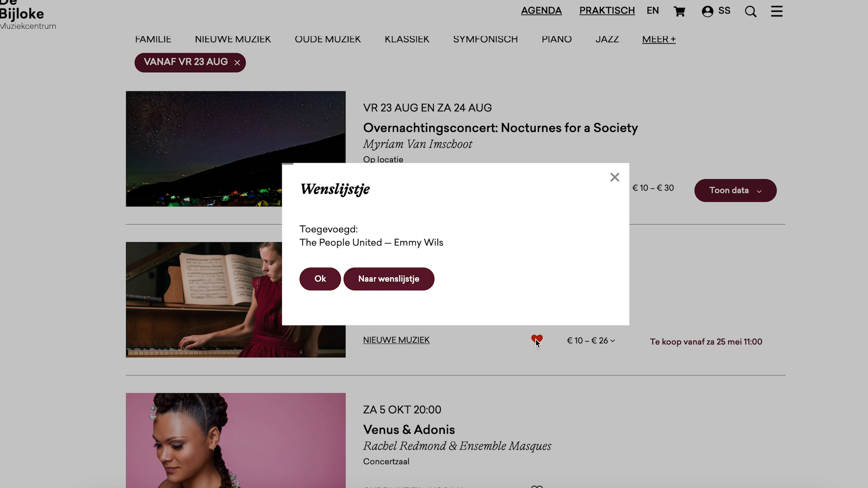Select the OUDE MUZIEK genre filter
Viewport: 868px width, 488px height.
[328, 39]
